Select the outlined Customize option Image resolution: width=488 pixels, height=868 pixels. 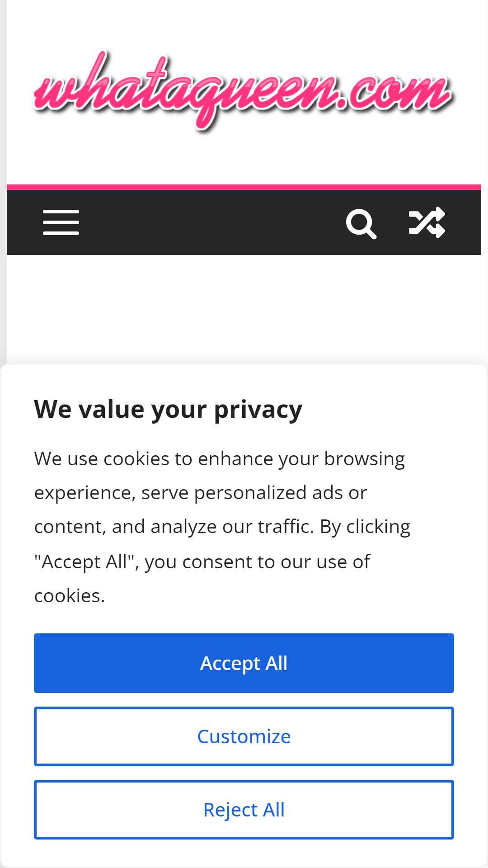point(244,736)
